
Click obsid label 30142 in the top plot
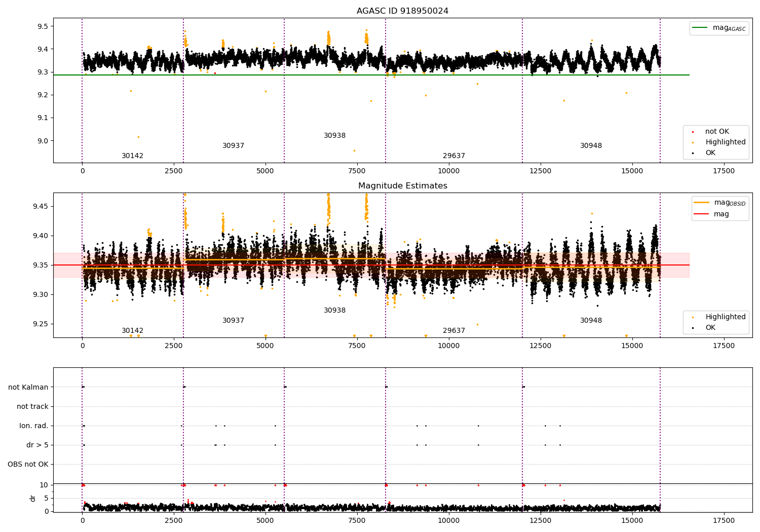pos(132,156)
